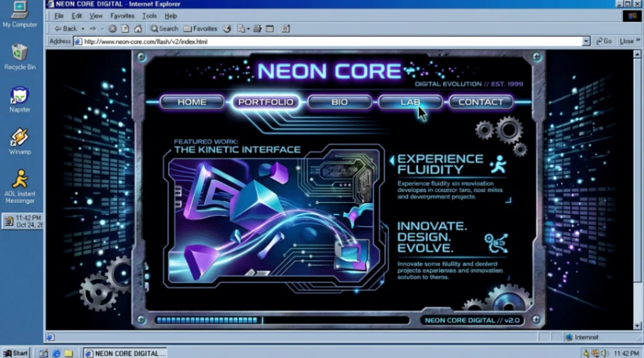The image size is (644, 358).
Task: Open the File menu
Action: (59, 16)
